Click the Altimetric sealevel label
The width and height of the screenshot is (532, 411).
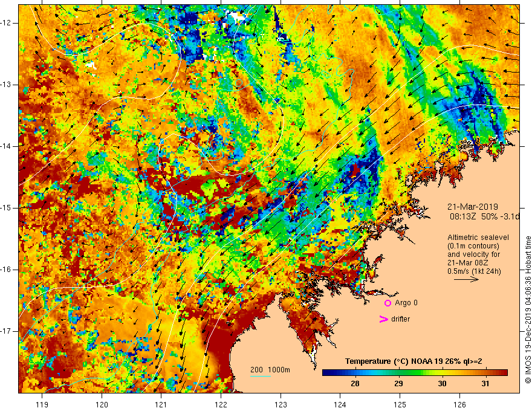[x=478, y=238]
